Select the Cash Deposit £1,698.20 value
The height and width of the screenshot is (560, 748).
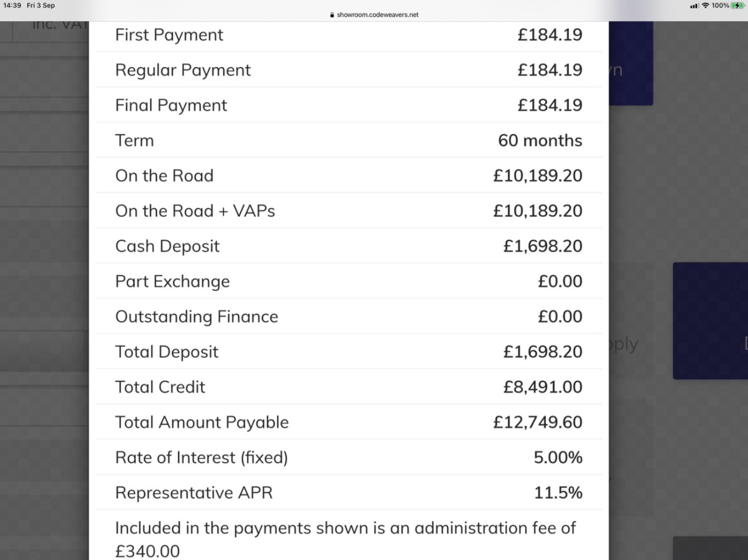coord(543,246)
